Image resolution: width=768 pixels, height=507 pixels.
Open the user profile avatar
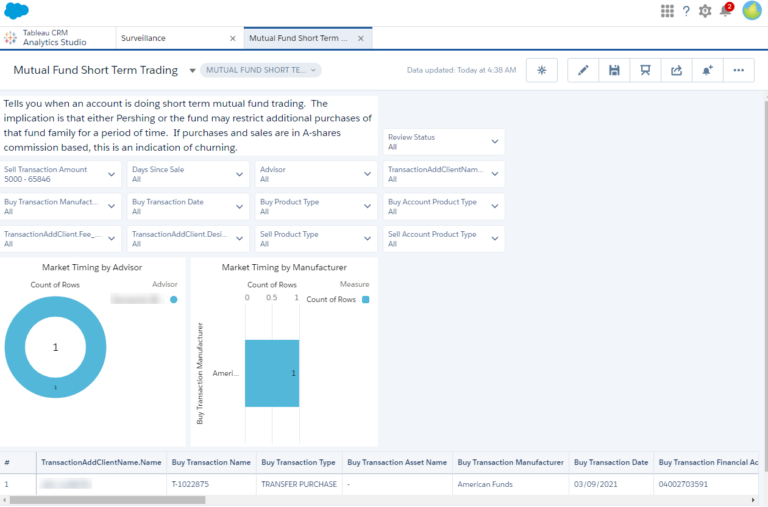[752, 11]
